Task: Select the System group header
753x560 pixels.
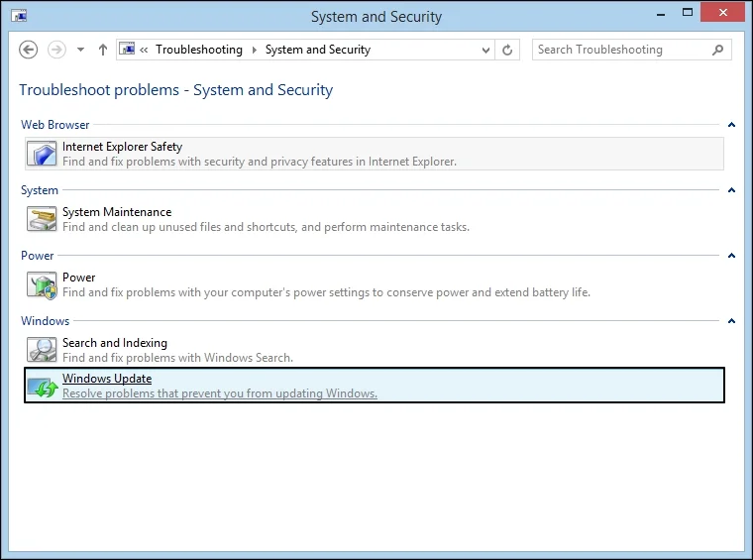Action: [40, 190]
